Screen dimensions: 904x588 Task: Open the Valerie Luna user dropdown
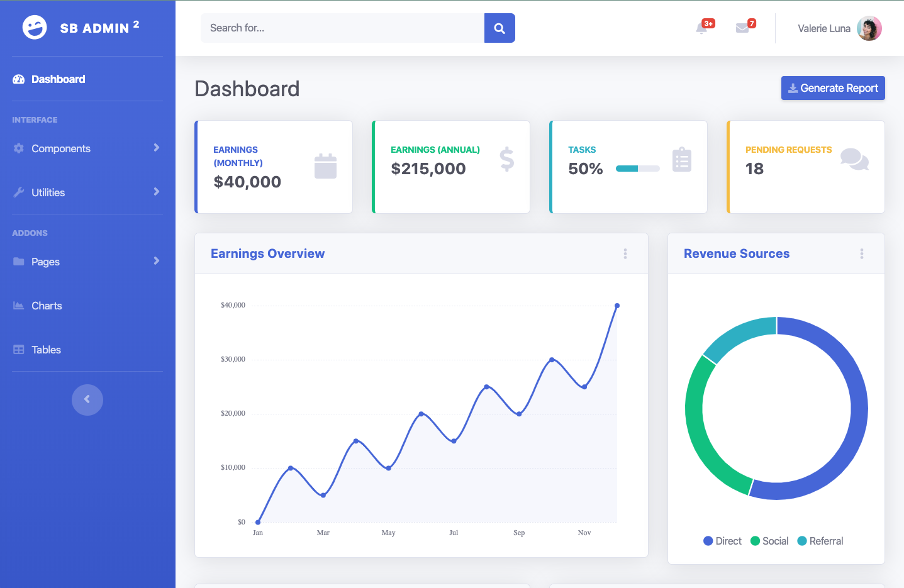coord(840,28)
